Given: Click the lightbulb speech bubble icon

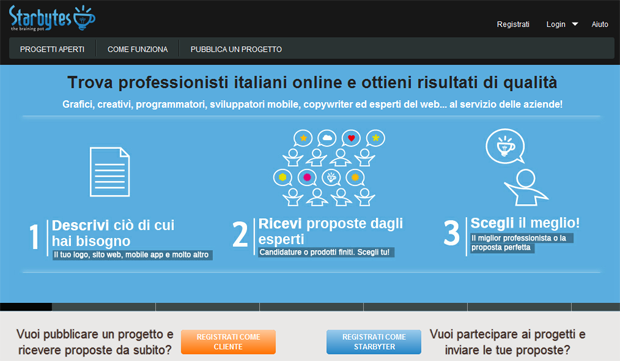Looking at the screenshot, I should (x=505, y=146).
